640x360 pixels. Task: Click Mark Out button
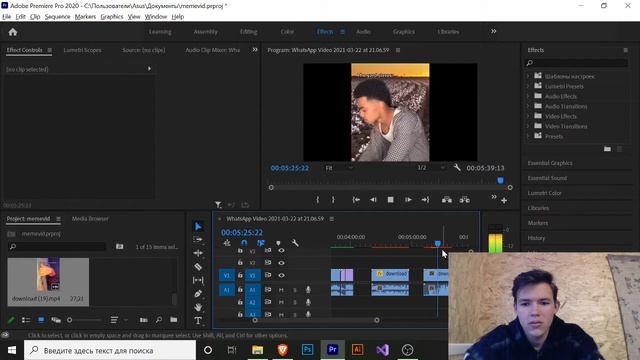coord(333,200)
